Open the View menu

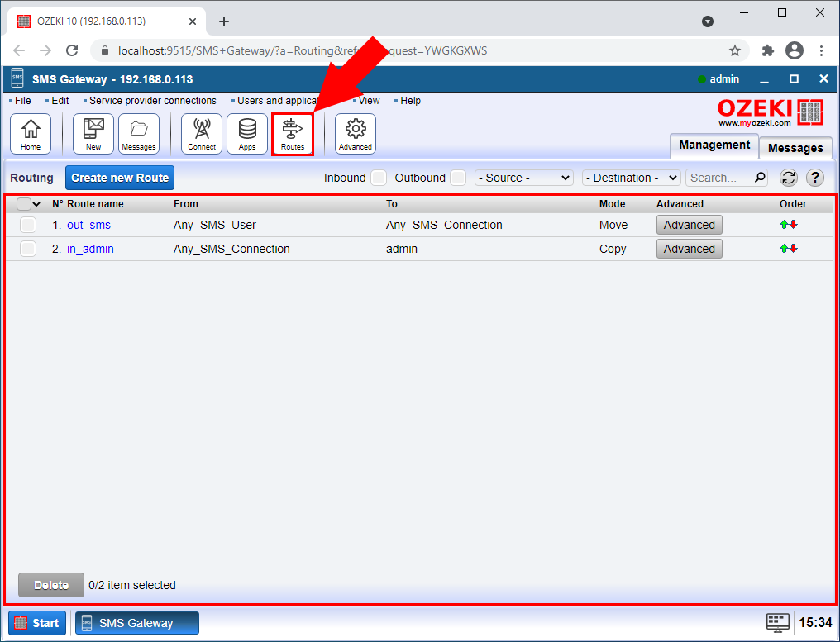click(x=369, y=101)
